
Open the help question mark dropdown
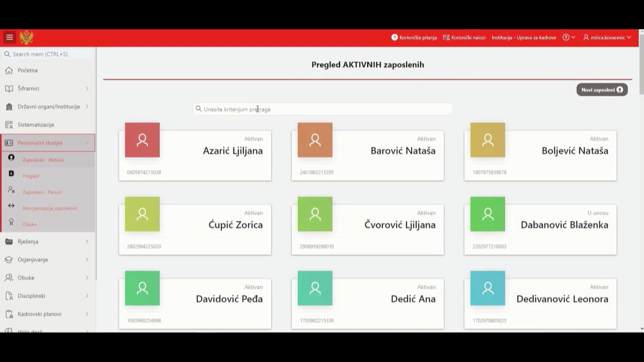(x=569, y=38)
